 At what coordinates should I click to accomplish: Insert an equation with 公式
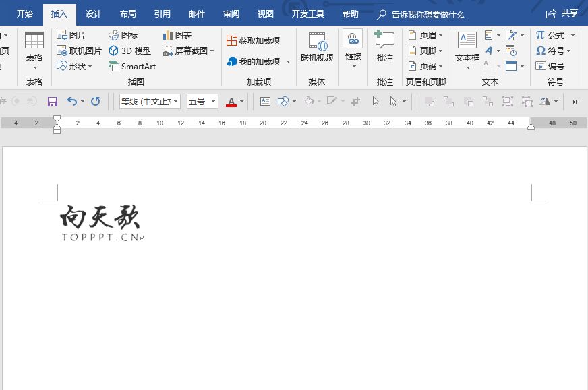[x=550, y=35]
